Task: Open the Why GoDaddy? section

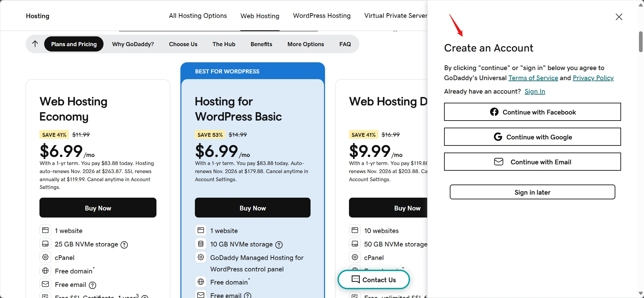Action: [x=133, y=44]
